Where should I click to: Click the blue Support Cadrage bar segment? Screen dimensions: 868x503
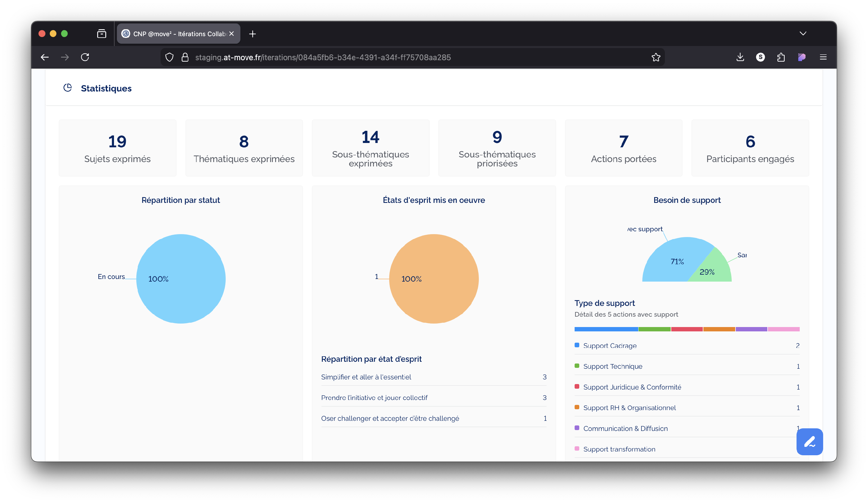coord(606,329)
